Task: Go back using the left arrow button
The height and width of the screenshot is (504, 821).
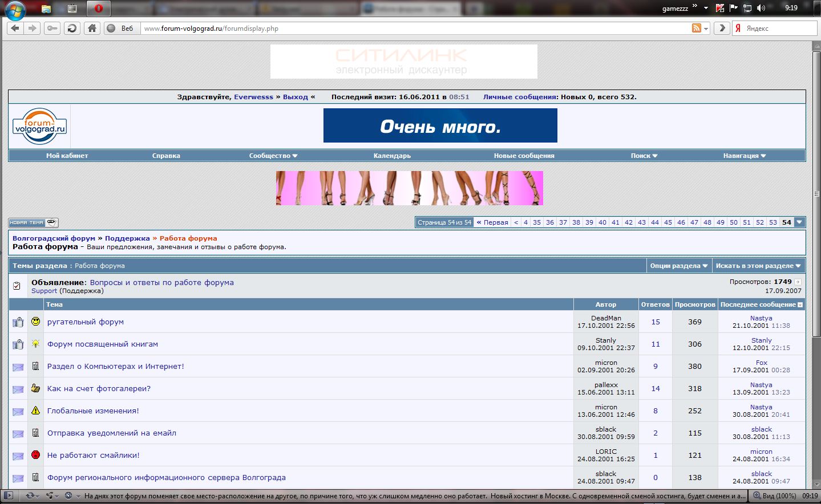Action: (15, 29)
